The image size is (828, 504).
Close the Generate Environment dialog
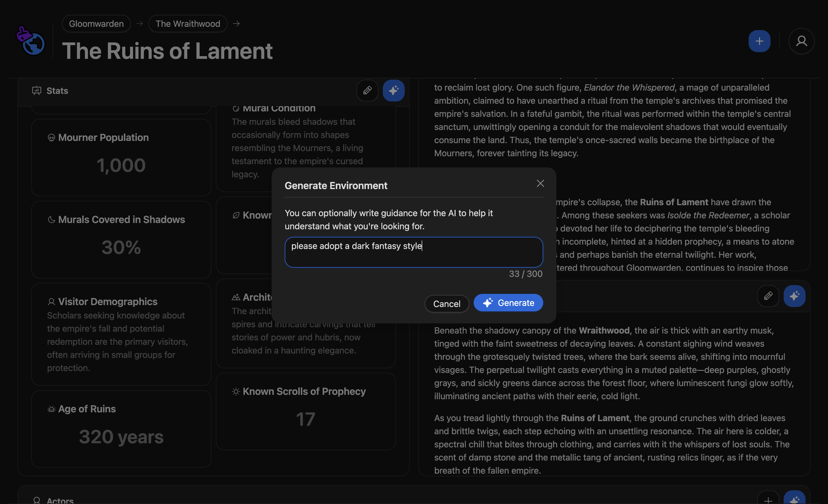(x=540, y=183)
